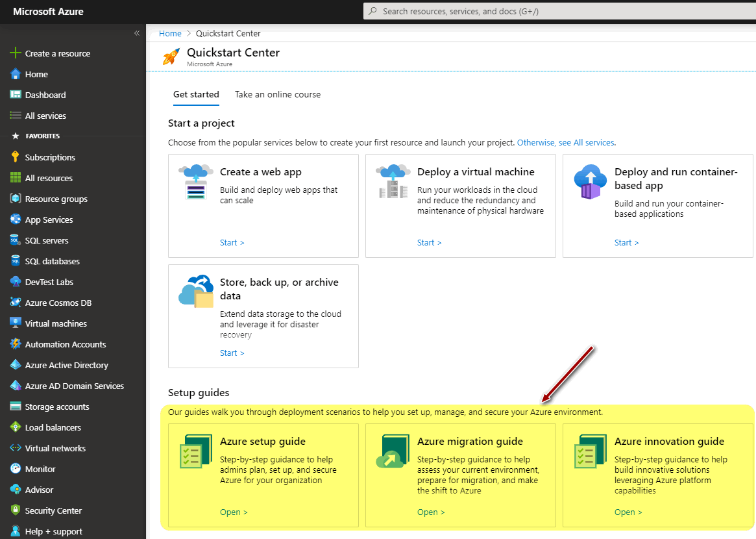
Task: Select Azure Active Directory
Action: point(66,365)
